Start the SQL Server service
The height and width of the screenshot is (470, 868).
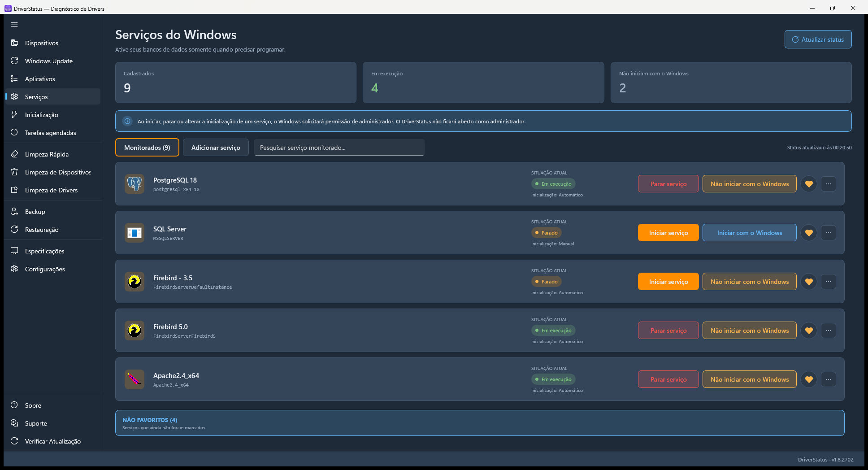pyautogui.click(x=668, y=233)
